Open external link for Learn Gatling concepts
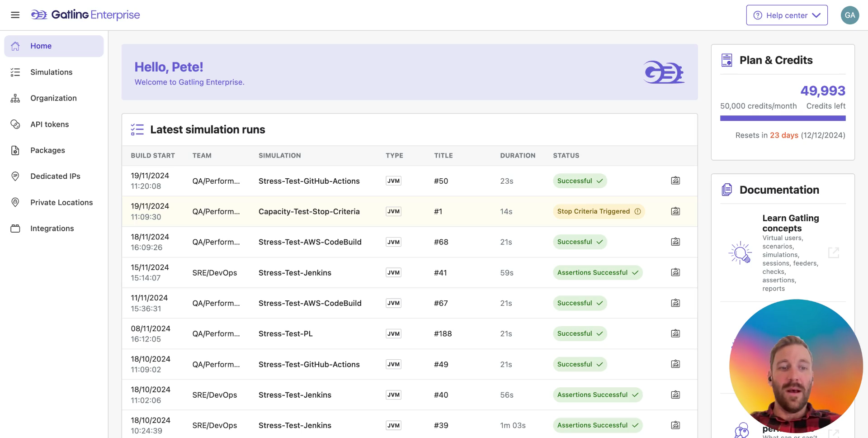The width and height of the screenshot is (868, 438). point(834,253)
